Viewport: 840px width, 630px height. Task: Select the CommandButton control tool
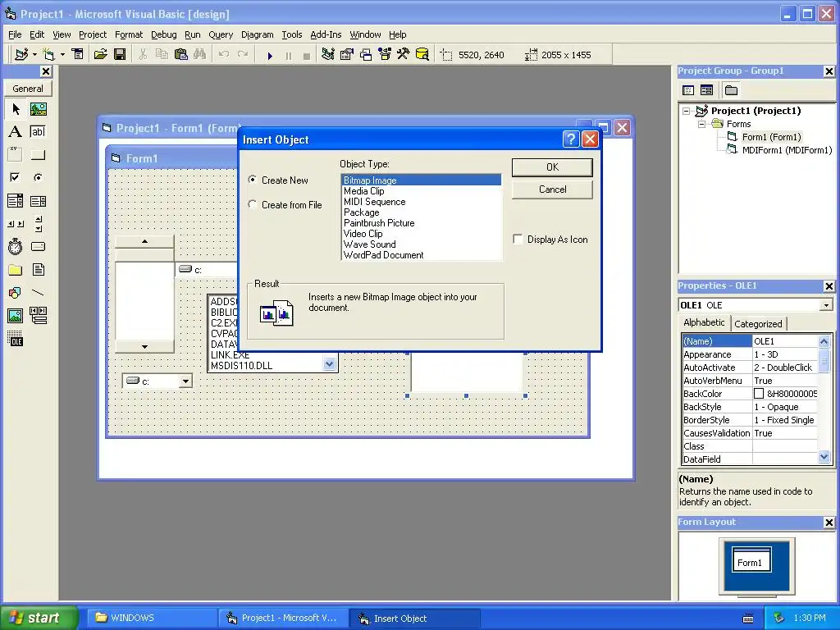pyautogui.click(x=38, y=155)
